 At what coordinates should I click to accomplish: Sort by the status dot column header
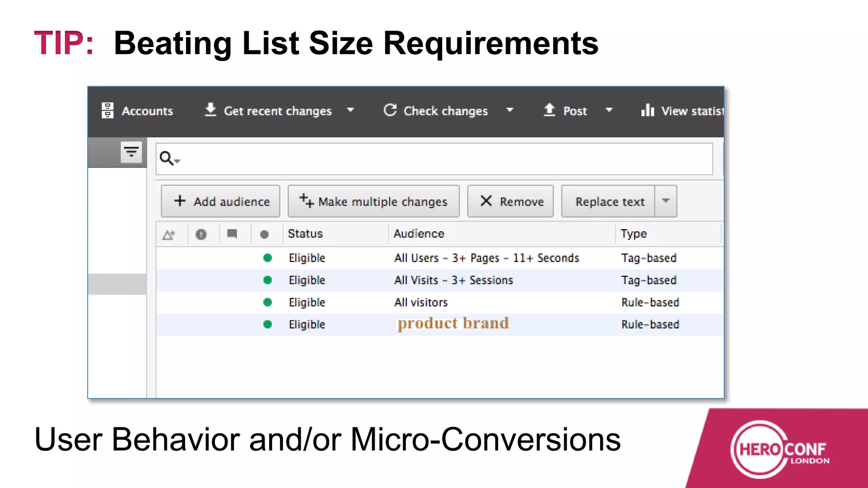click(x=264, y=234)
